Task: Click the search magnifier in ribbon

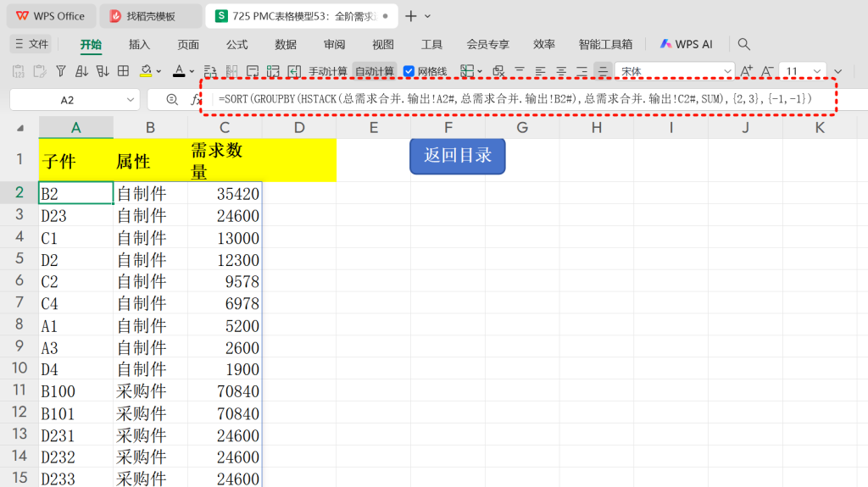Action: click(x=744, y=44)
